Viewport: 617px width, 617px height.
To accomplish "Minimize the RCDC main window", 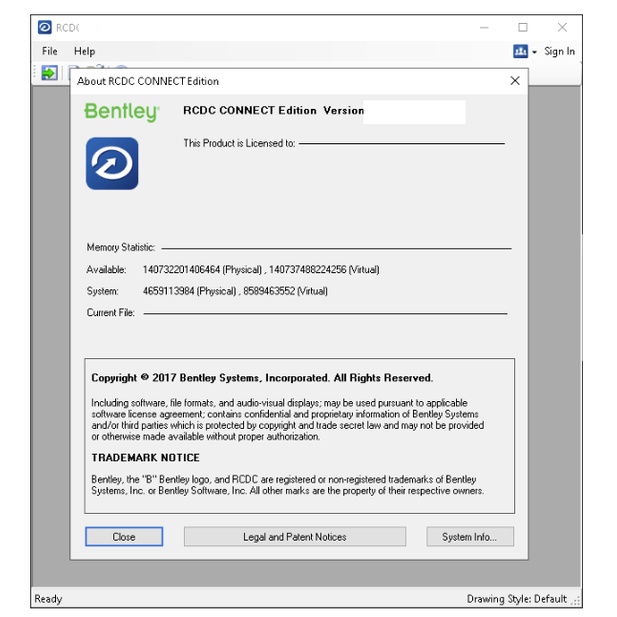I will 484,27.
